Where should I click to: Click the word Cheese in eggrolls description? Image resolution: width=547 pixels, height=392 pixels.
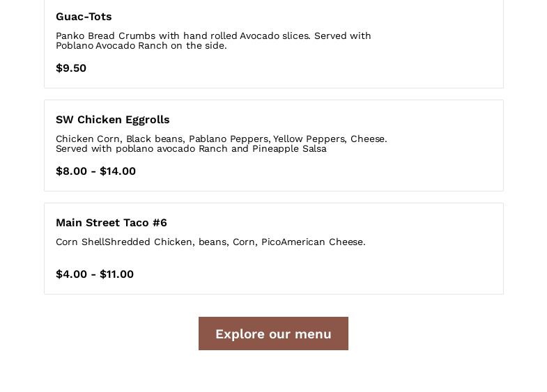(368, 139)
